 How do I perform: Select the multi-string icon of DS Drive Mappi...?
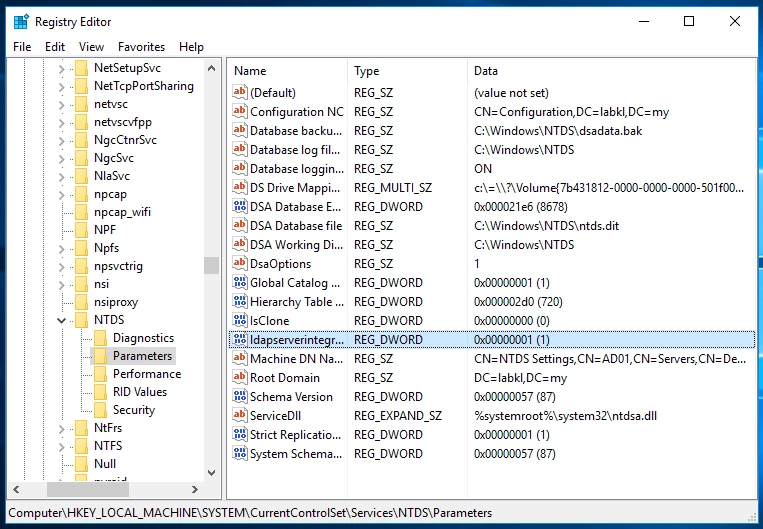240,187
